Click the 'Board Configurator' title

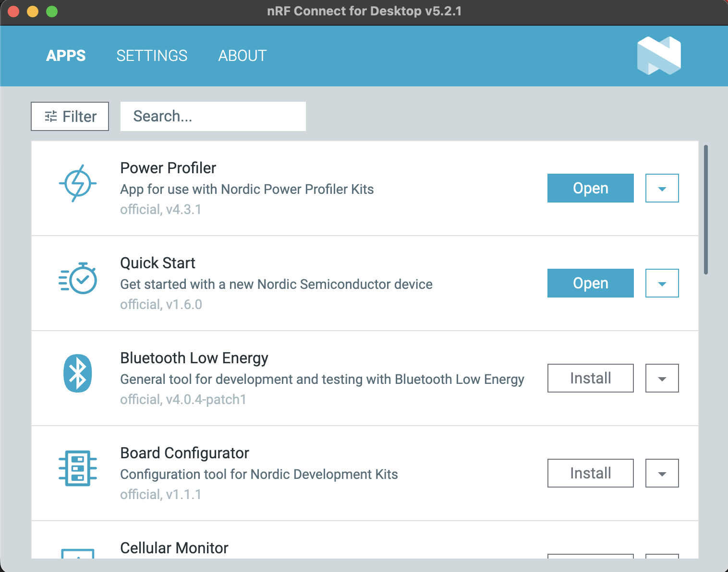[184, 453]
